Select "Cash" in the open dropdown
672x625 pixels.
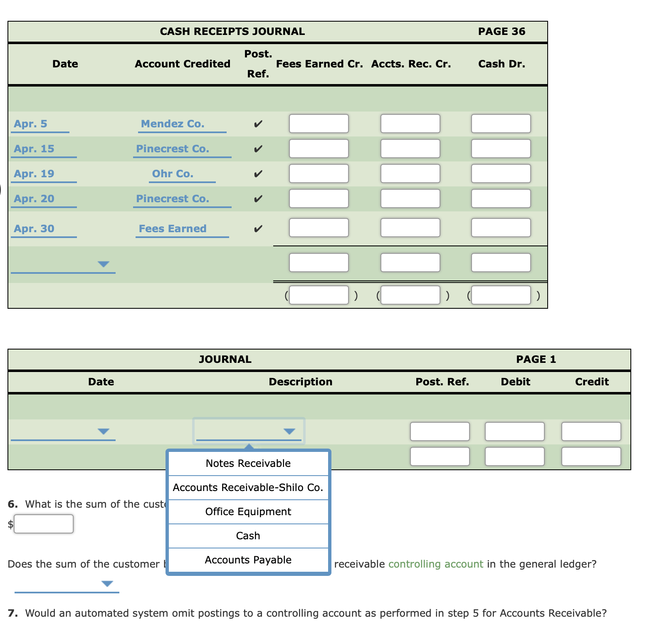(248, 536)
